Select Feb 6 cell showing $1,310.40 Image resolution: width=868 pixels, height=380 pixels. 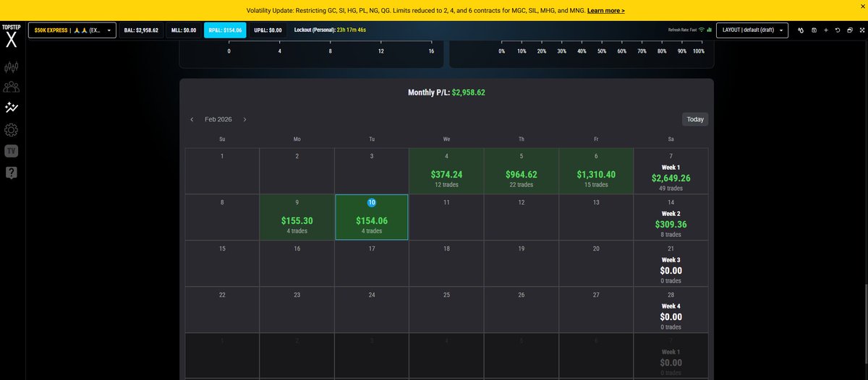coord(596,171)
